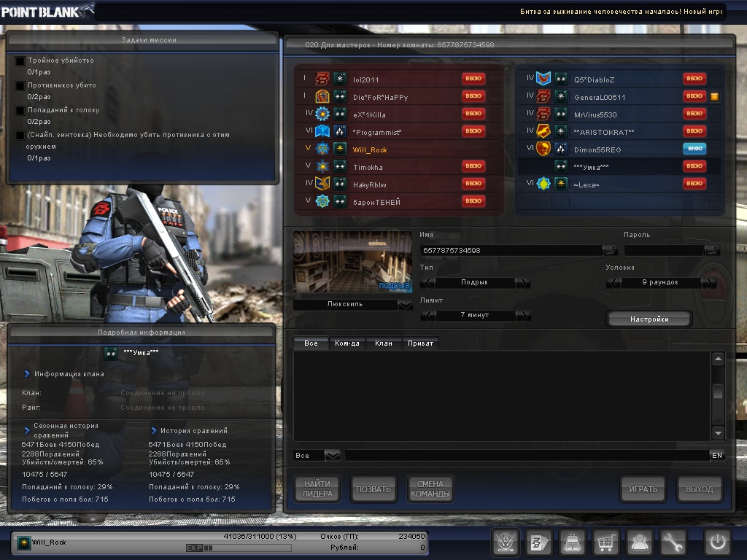Open the PB mission cards menu
This screenshot has width=747, height=560.
539,542
